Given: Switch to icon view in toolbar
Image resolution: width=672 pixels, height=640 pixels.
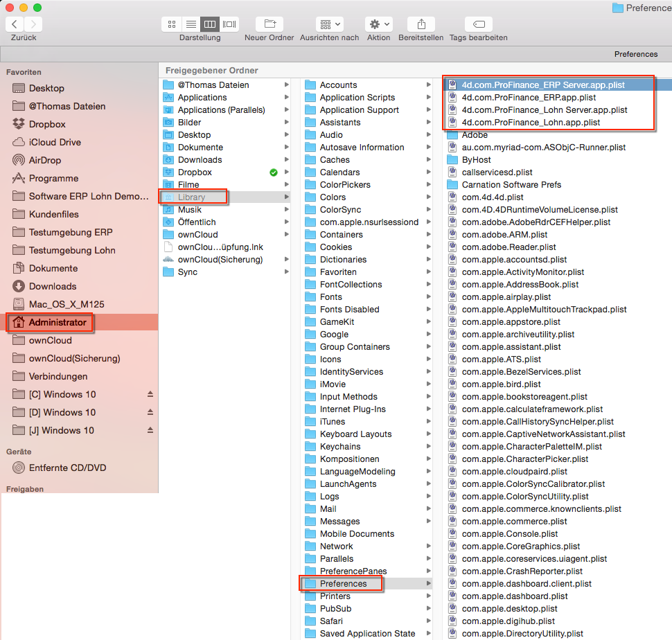Looking at the screenshot, I should click(171, 24).
